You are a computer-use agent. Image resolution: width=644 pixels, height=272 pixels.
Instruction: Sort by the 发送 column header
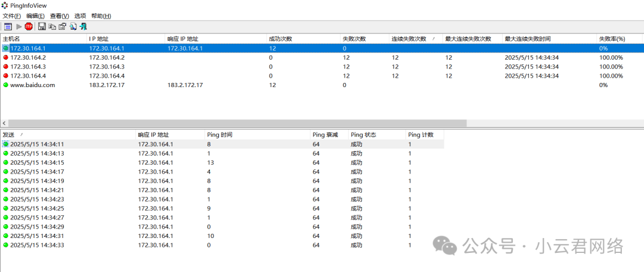[x=68, y=135]
